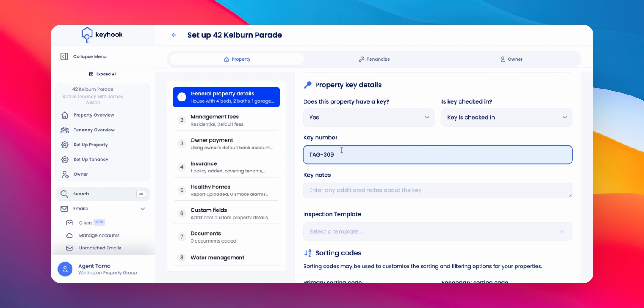The image size is (644, 308).
Task: Click the Tenancy Overview people icon
Action: (x=65, y=130)
